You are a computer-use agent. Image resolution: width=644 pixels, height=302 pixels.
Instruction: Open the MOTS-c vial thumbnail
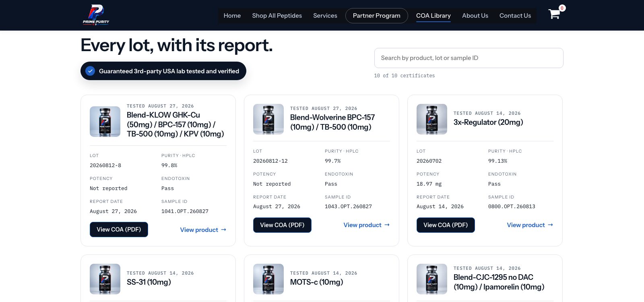[x=268, y=279]
